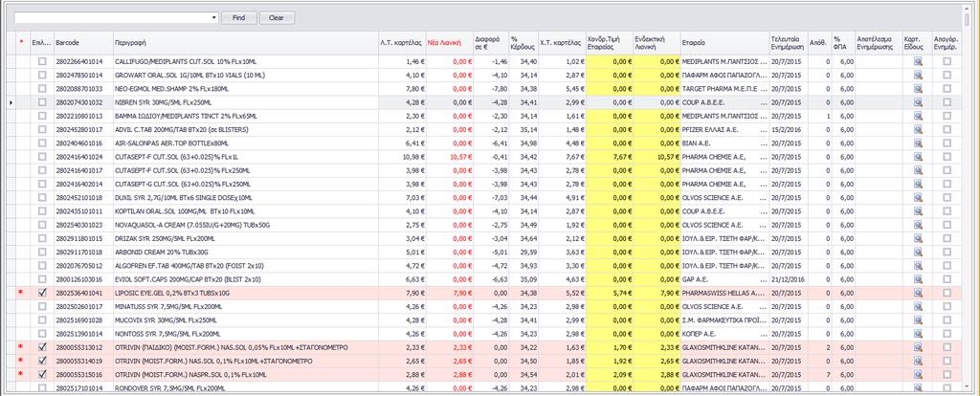Expand company ellipsis on GAP A.E. row
Screen dimensions: 980x396
(763, 279)
